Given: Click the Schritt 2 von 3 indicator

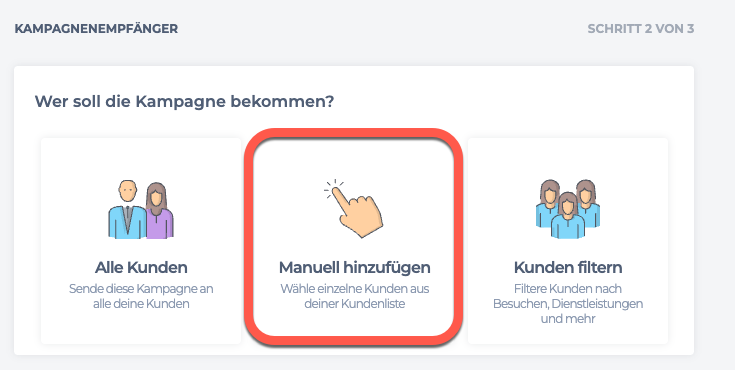Looking at the screenshot, I should pos(640,29).
